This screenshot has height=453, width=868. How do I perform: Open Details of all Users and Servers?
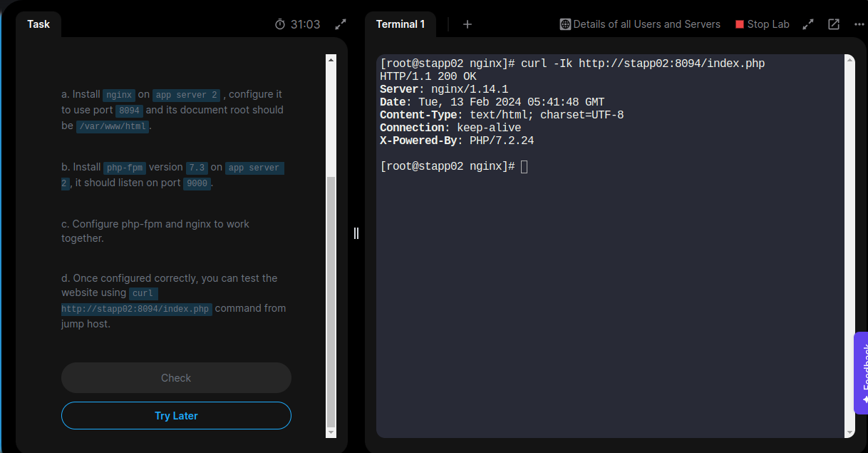tap(646, 24)
